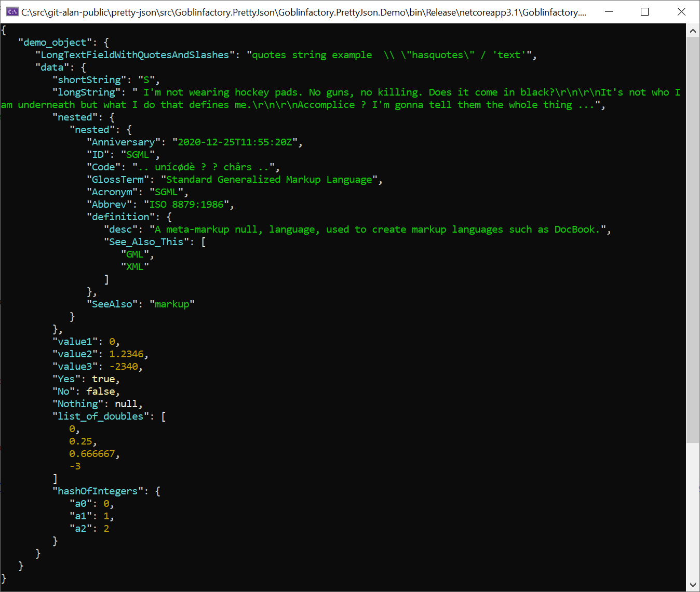This screenshot has width=700, height=592.
Task: Click the "demo_object" key
Action: coord(55,43)
